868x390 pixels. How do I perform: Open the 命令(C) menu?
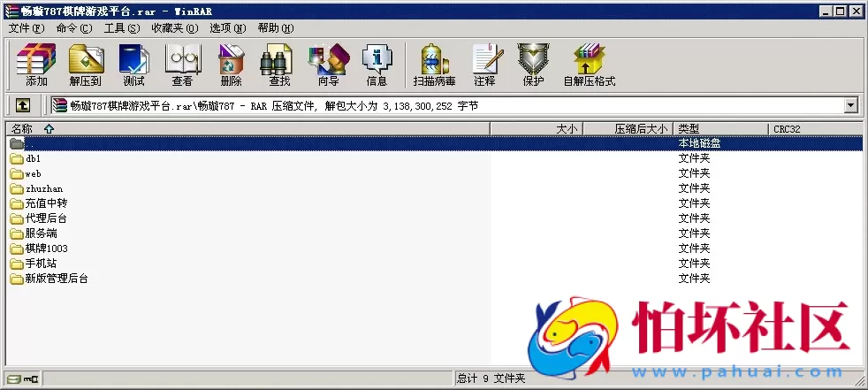pyautogui.click(x=74, y=28)
